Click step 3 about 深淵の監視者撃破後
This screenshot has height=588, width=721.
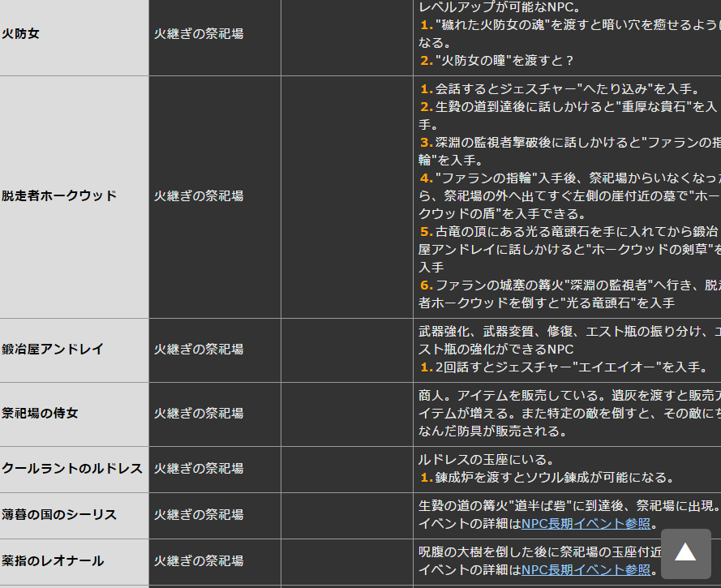coord(569,152)
